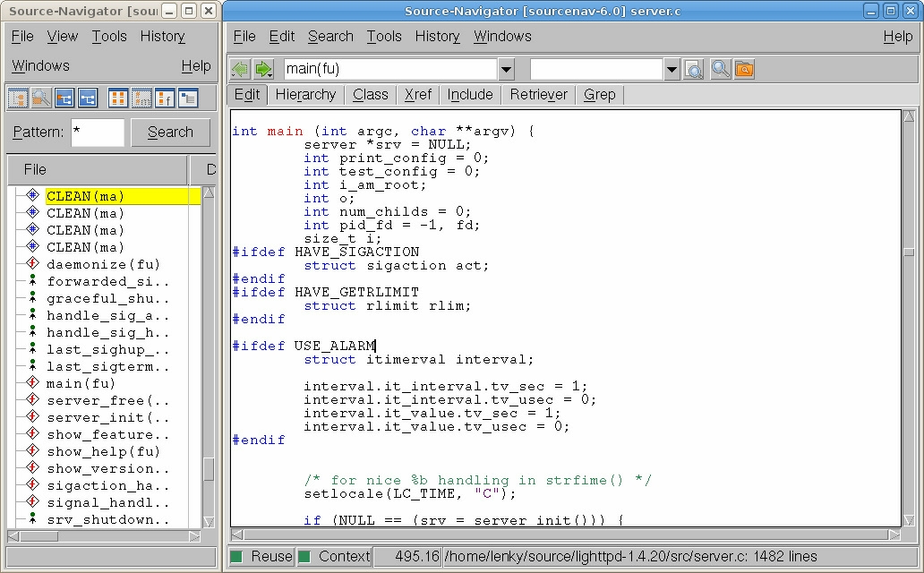
Task: Click the orange four-squares class filter icon
Action: pyautogui.click(x=118, y=98)
